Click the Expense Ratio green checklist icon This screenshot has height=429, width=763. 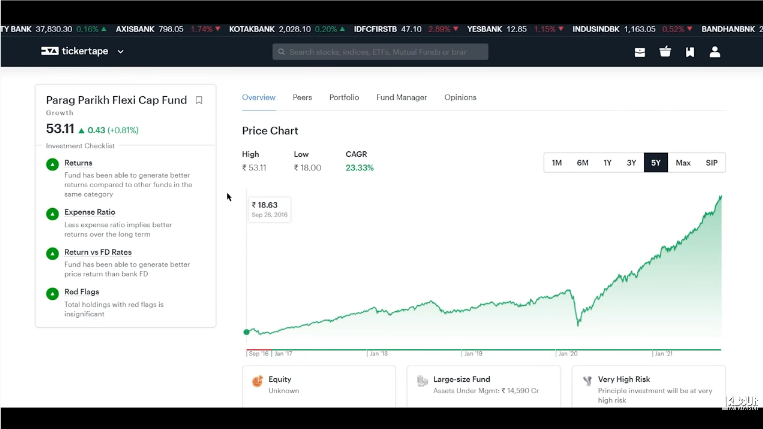tap(53, 214)
